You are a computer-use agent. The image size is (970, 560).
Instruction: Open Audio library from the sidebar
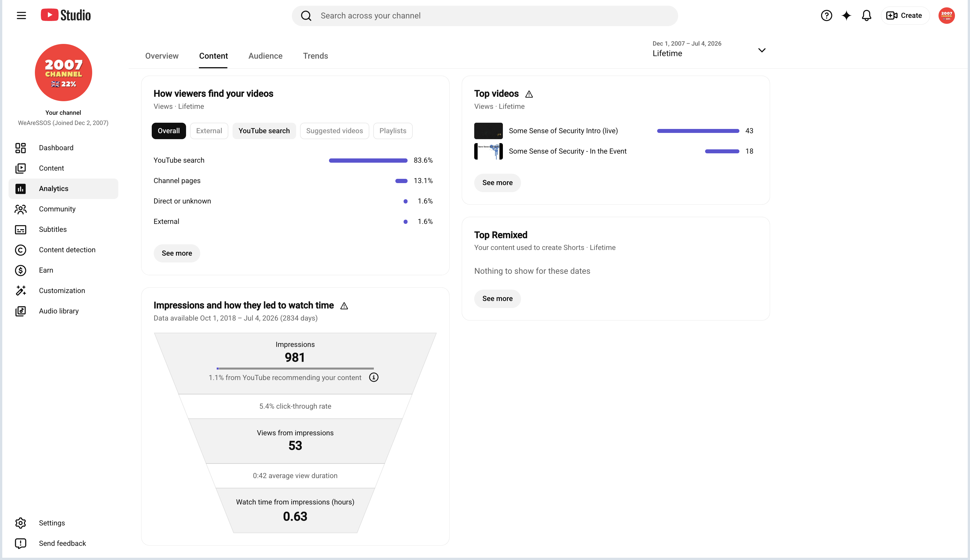63,311
